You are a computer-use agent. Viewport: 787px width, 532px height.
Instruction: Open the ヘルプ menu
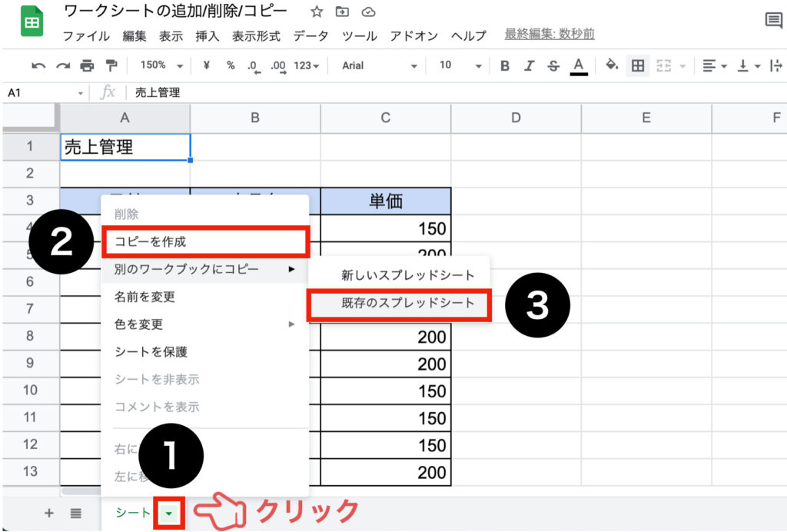tap(469, 35)
